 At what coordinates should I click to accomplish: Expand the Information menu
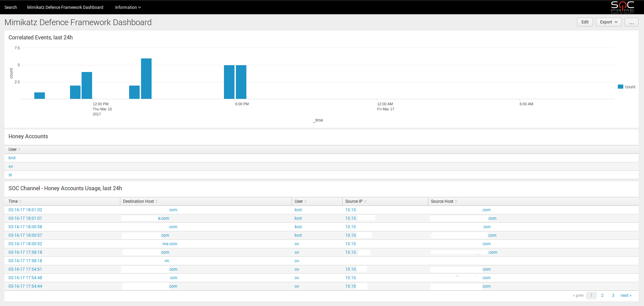tap(128, 7)
